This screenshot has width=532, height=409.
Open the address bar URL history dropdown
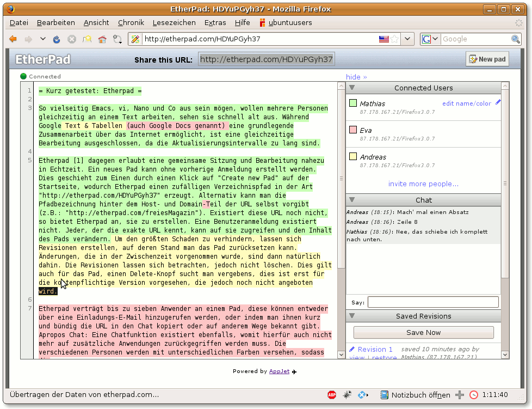pyautogui.click(x=407, y=39)
